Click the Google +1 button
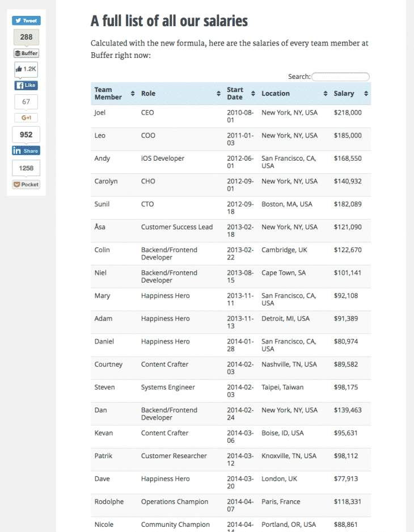 tap(26, 118)
